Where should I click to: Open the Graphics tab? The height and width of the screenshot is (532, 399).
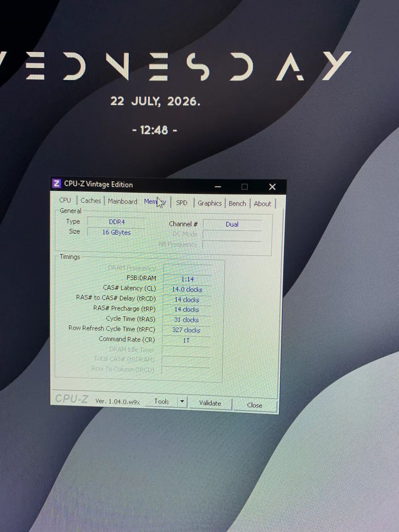[x=209, y=203]
